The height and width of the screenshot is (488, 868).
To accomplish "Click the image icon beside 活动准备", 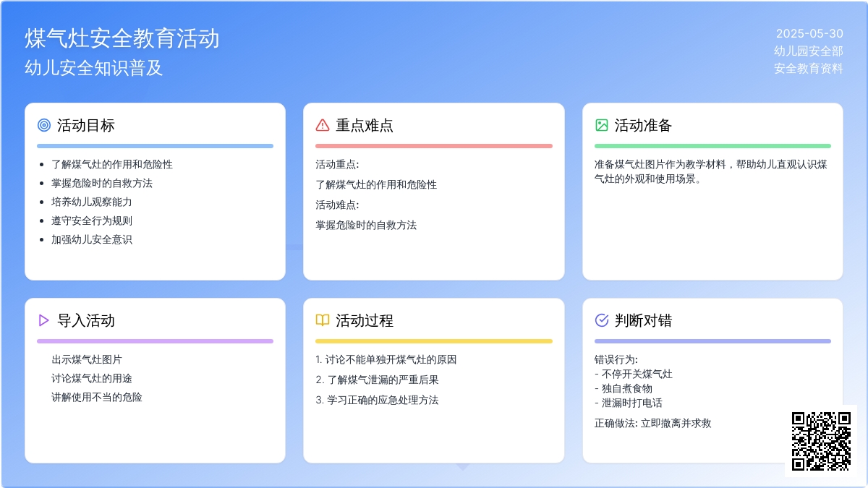I will pos(602,125).
